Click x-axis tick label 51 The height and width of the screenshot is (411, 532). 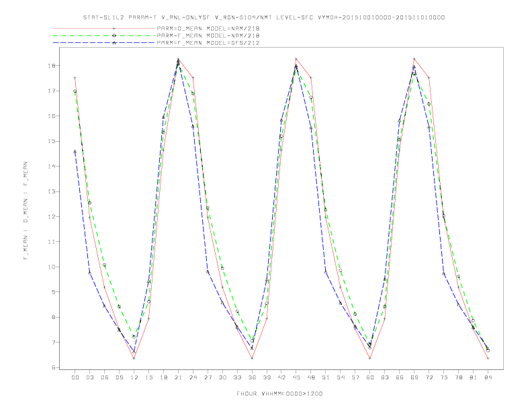point(326,377)
